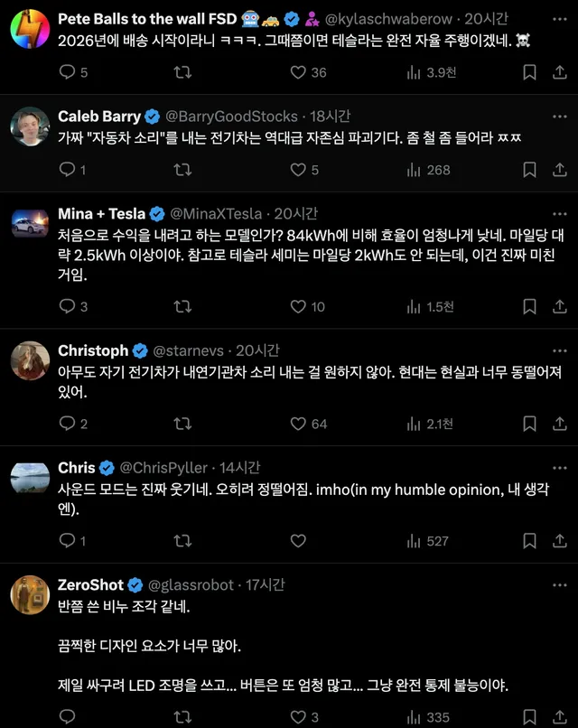This screenshot has height=728, width=578.
Task: Open ZeroShot's profile avatar
Action: [x=30, y=594]
